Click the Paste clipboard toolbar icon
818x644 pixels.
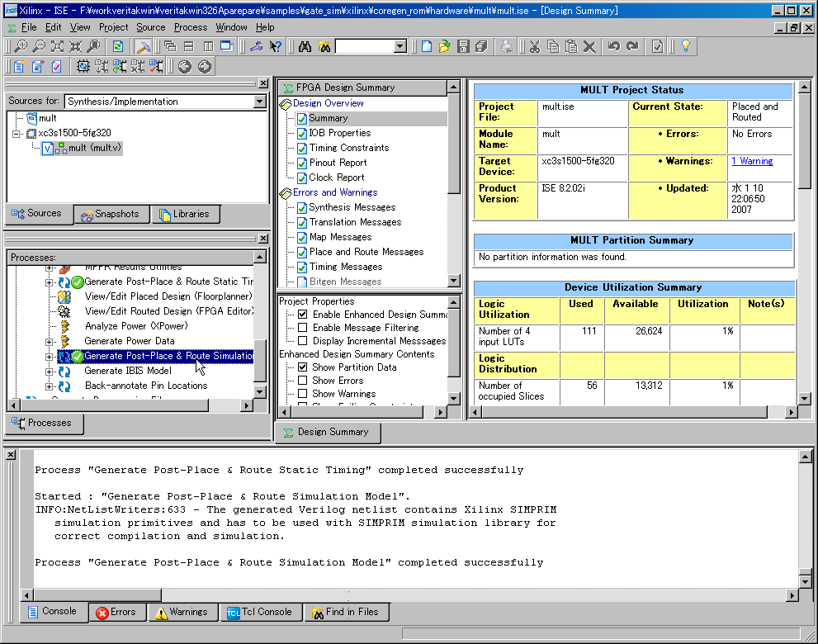pyautogui.click(x=571, y=46)
